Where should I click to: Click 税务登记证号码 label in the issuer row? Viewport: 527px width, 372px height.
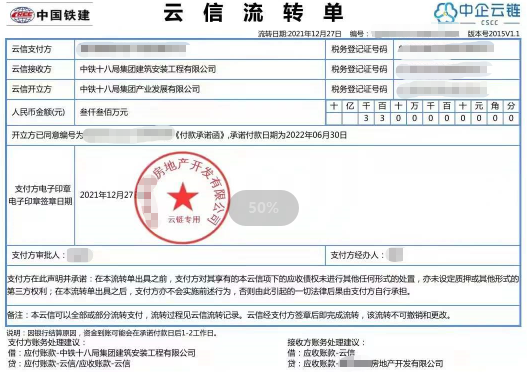tap(359, 89)
